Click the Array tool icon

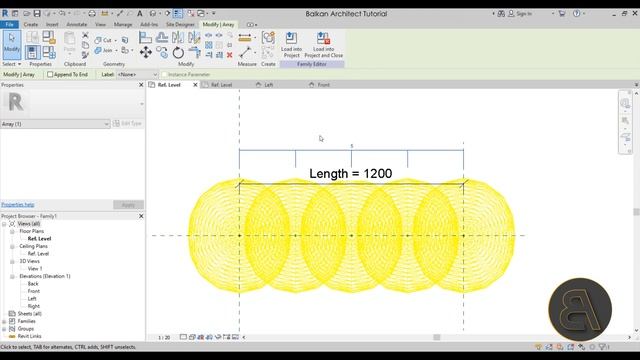pyautogui.click(x=209, y=45)
